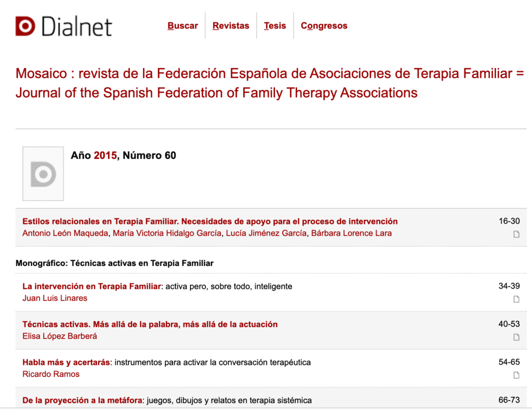Select the page range 16-30 text
The height and width of the screenshot is (409, 532).
point(509,221)
